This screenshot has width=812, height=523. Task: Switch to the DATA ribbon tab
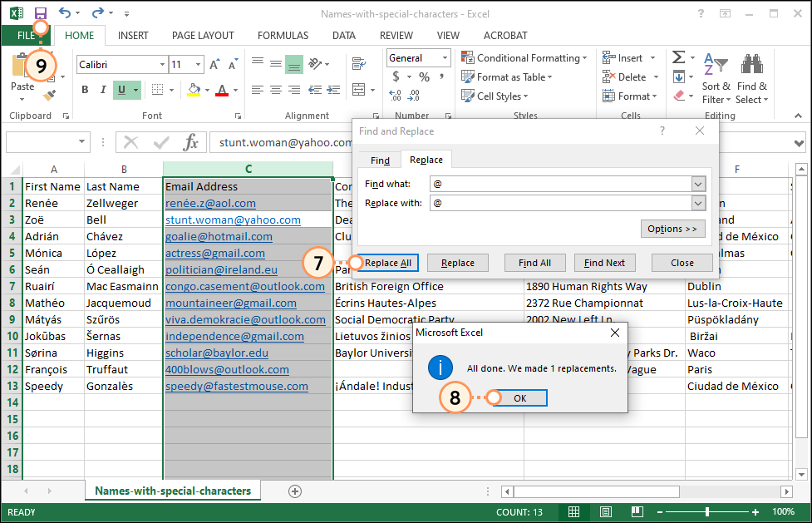(x=344, y=35)
